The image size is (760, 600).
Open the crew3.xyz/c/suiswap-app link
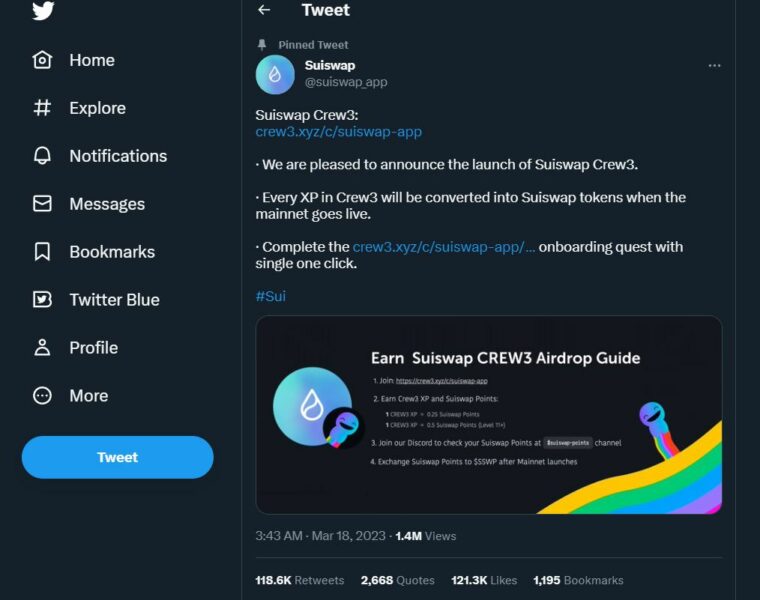coord(338,131)
